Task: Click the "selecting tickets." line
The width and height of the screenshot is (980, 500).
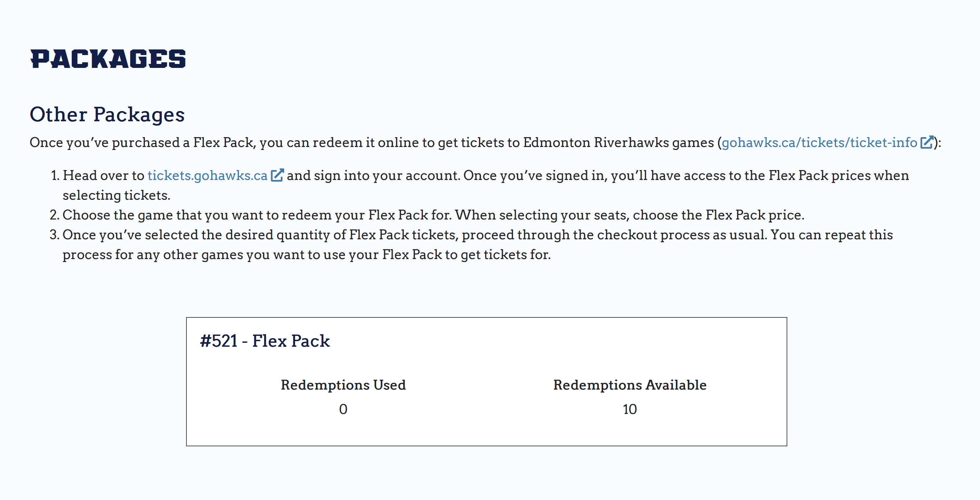Action: click(x=116, y=195)
